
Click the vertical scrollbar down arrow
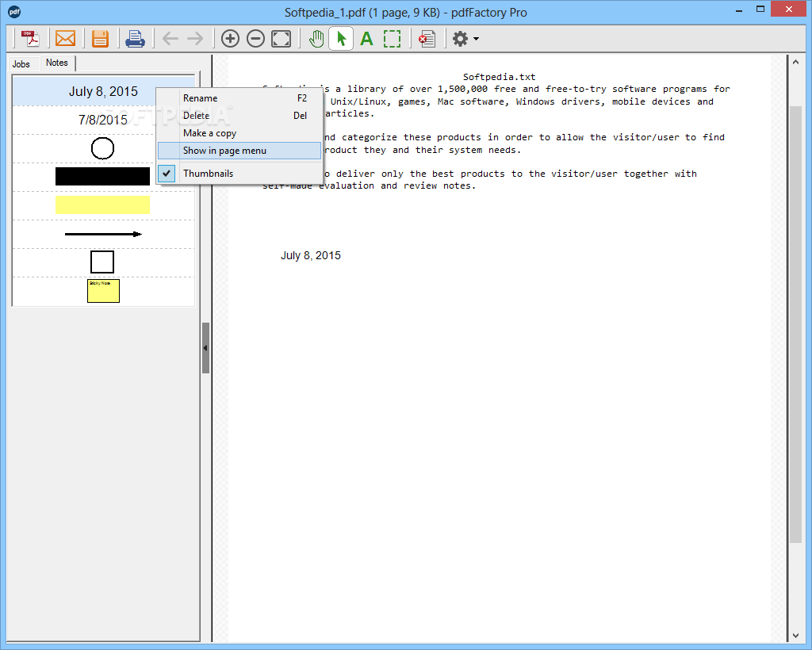pyautogui.click(x=796, y=636)
